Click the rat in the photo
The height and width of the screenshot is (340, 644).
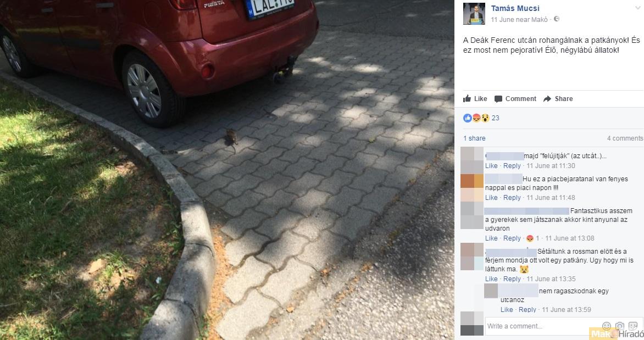click(x=232, y=137)
